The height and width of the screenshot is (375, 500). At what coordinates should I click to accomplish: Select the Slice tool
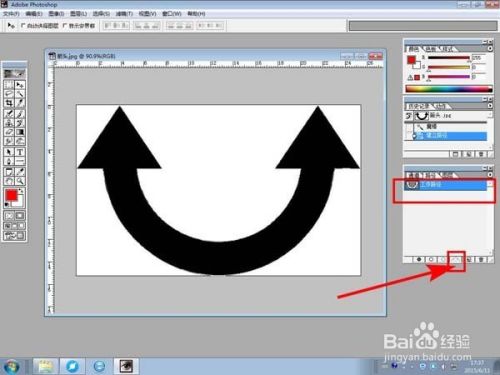[x=20, y=102]
